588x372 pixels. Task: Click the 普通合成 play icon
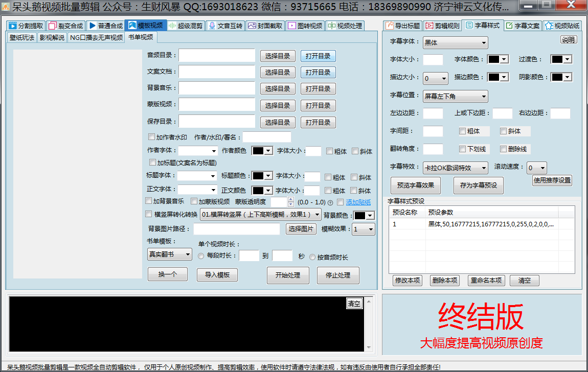tap(92, 26)
